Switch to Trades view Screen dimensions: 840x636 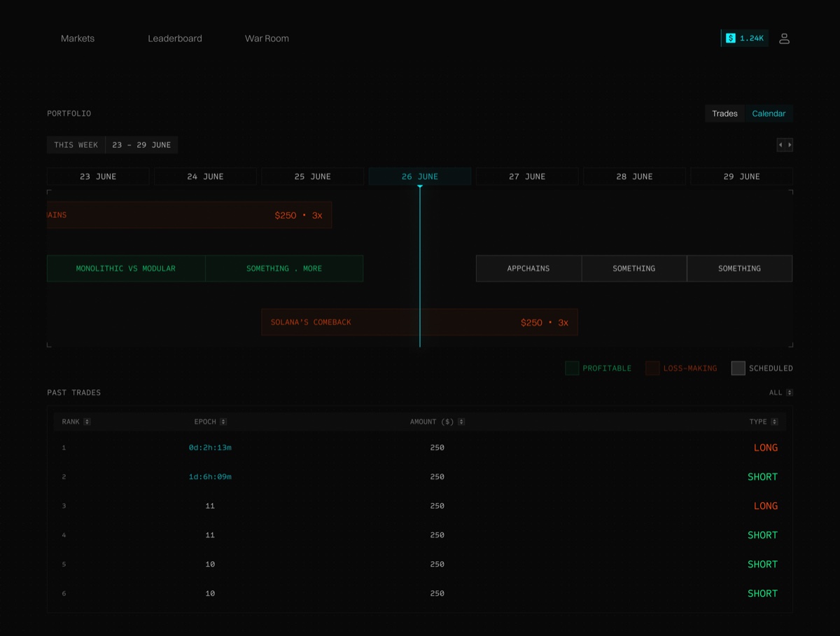pos(725,113)
